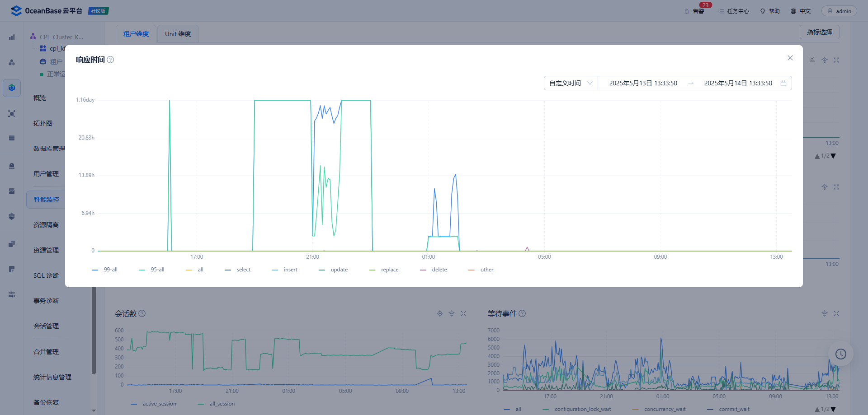
Task: Open SQL 诊断 in the side menu
Action: (x=46, y=275)
